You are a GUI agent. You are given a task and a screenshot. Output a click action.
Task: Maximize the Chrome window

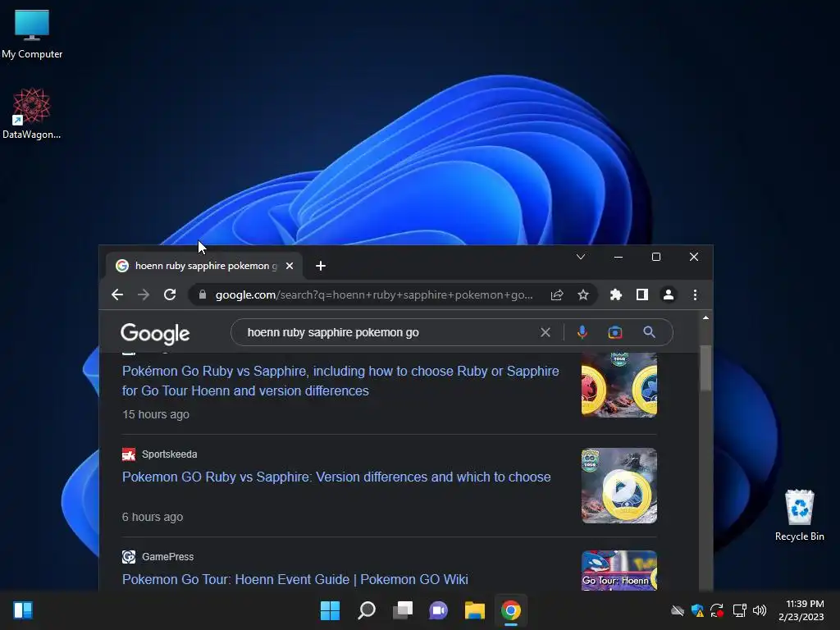click(x=655, y=257)
